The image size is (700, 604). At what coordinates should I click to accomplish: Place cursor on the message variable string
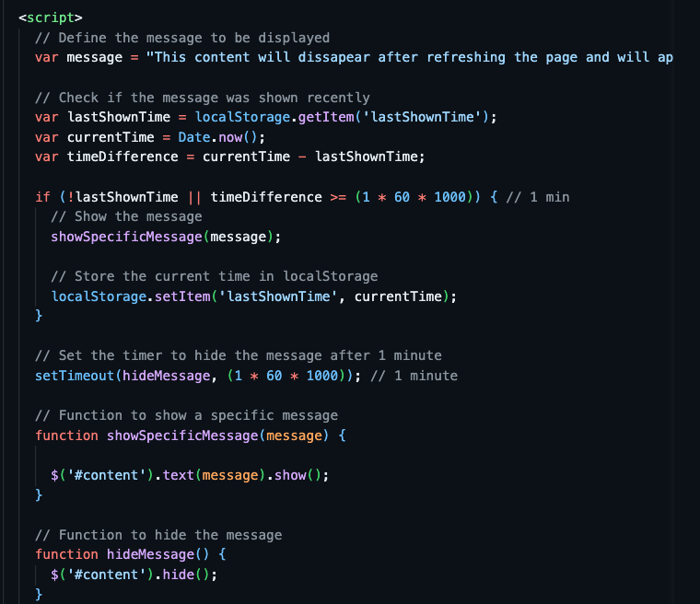409,58
